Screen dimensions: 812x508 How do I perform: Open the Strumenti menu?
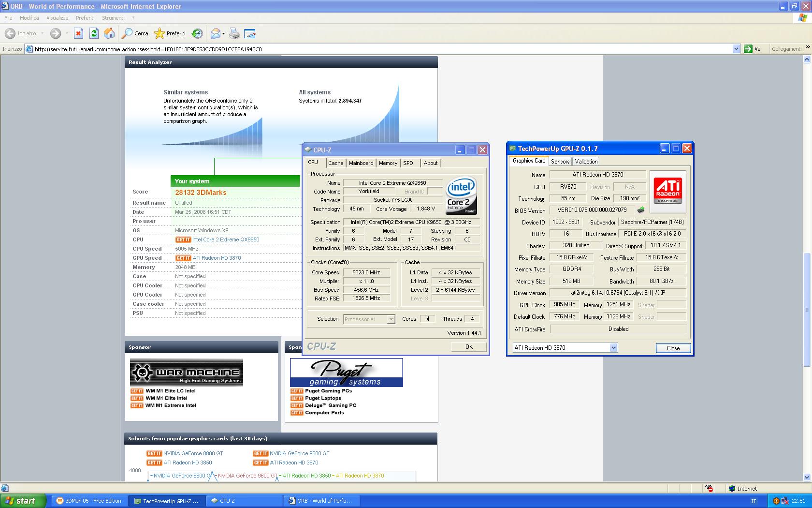(x=113, y=18)
